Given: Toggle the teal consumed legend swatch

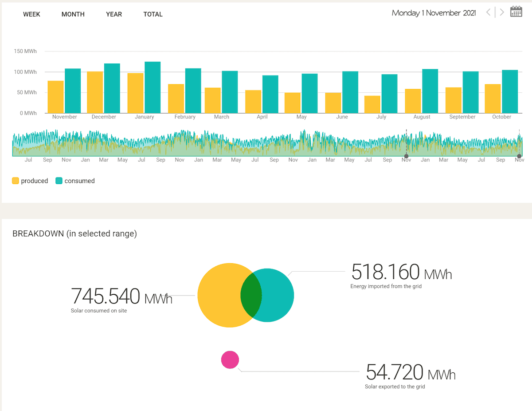Looking at the screenshot, I should pos(59,181).
